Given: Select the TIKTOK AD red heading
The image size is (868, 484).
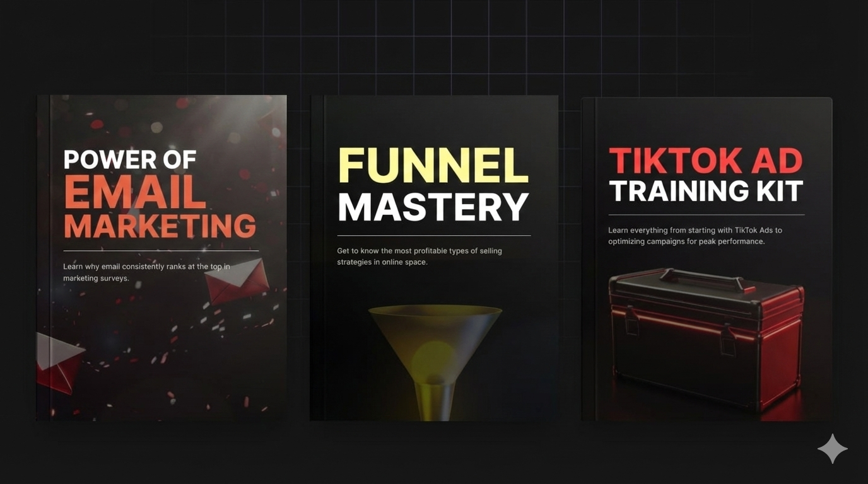Looking at the screenshot, I should click(705, 161).
